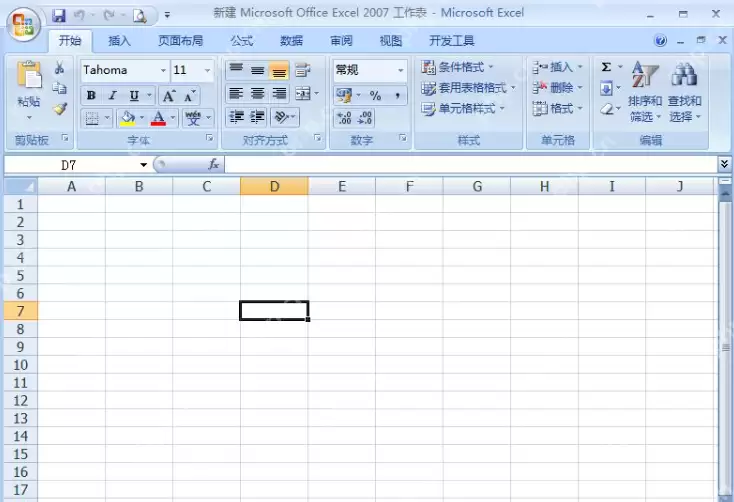
Task: Switch to the 开发工具 ribbon tab
Action: click(x=452, y=41)
